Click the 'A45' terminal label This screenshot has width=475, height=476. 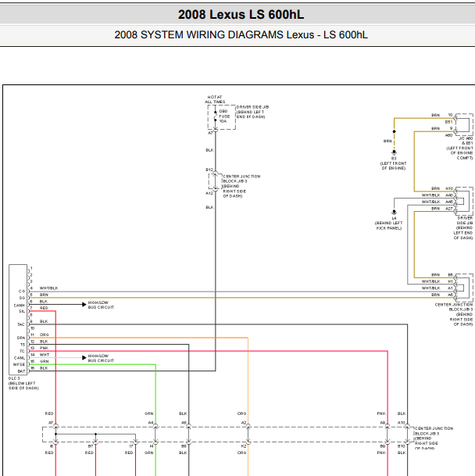tap(449, 202)
